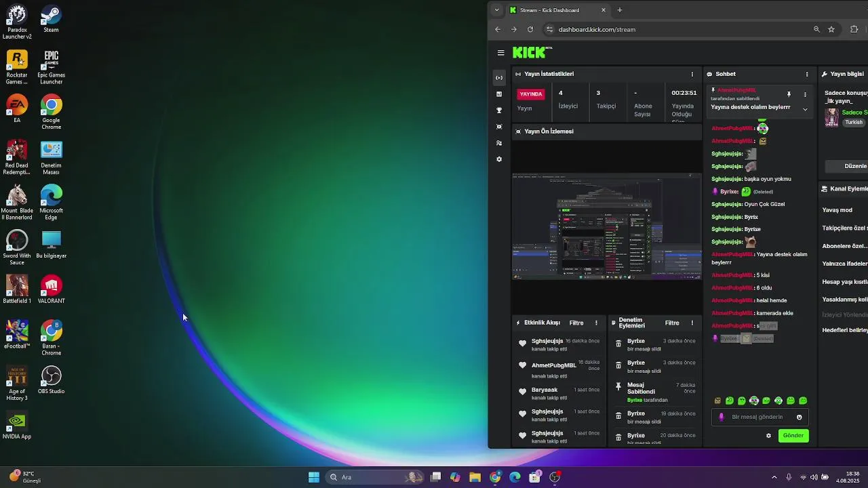868x488 pixels.
Task: Click AhmetPubgMBL in the activity feed
Action: point(554,365)
